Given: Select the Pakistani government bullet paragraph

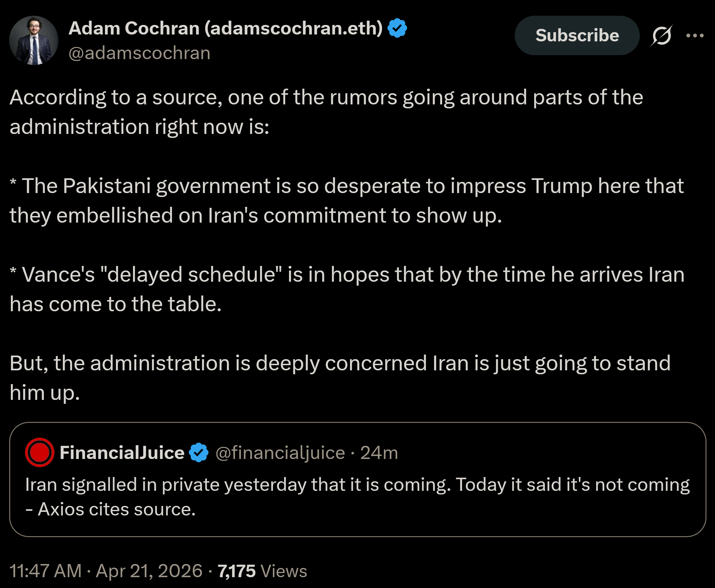Looking at the screenshot, I should pos(347,201).
